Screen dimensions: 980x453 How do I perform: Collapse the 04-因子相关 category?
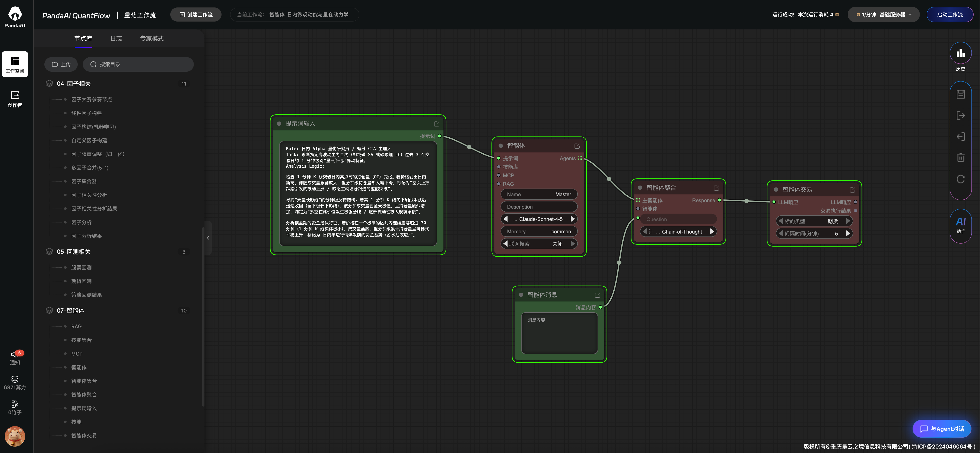coord(74,84)
